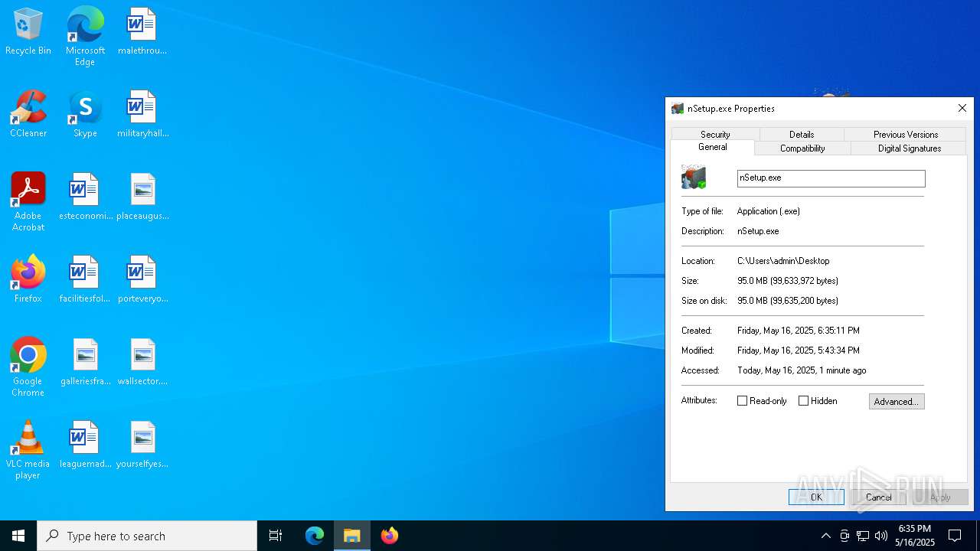Select the Adobe Acrobat desktop shortcut
The width and height of the screenshot is (980, 551).
tap(28, 202)
